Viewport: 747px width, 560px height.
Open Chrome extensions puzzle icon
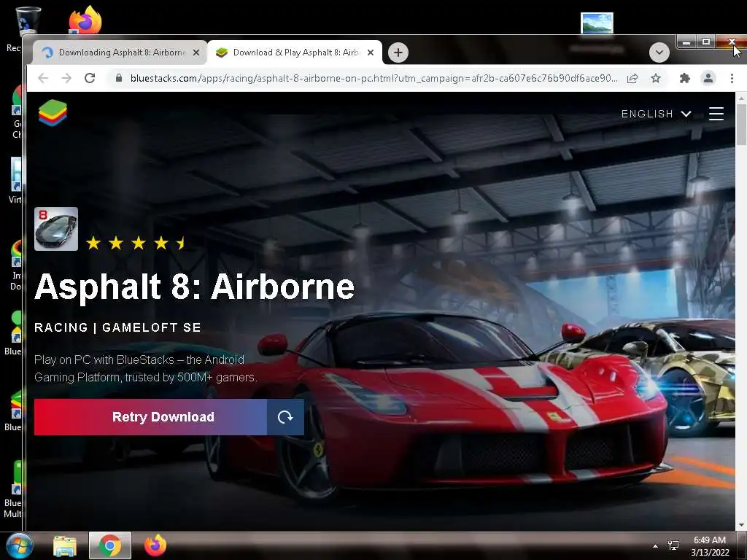point(684,78)
